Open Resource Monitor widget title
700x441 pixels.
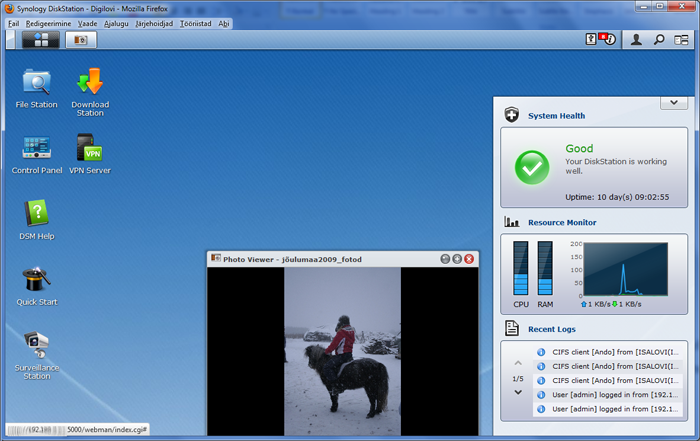562,222
